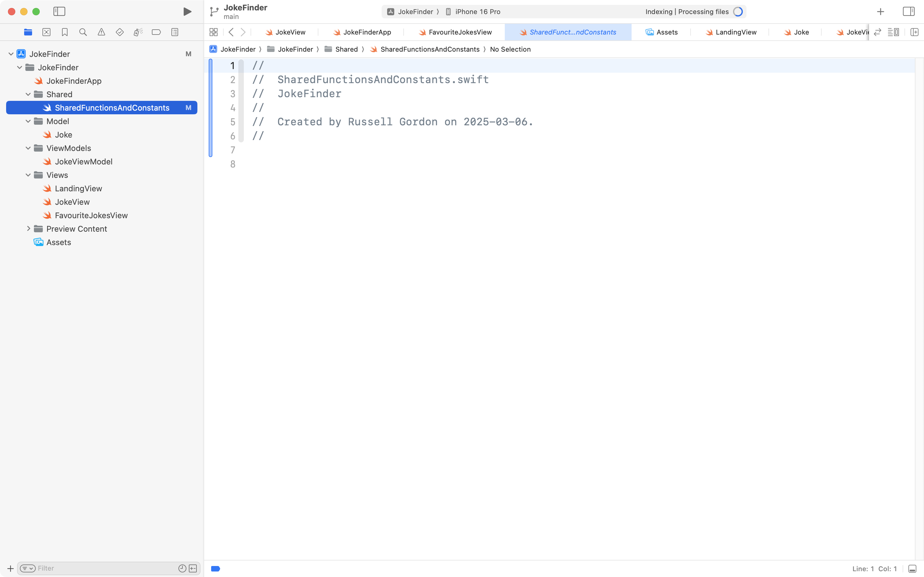Open the Report navigator icon
The height and width of the screenshot is (577, 924).
175,32
